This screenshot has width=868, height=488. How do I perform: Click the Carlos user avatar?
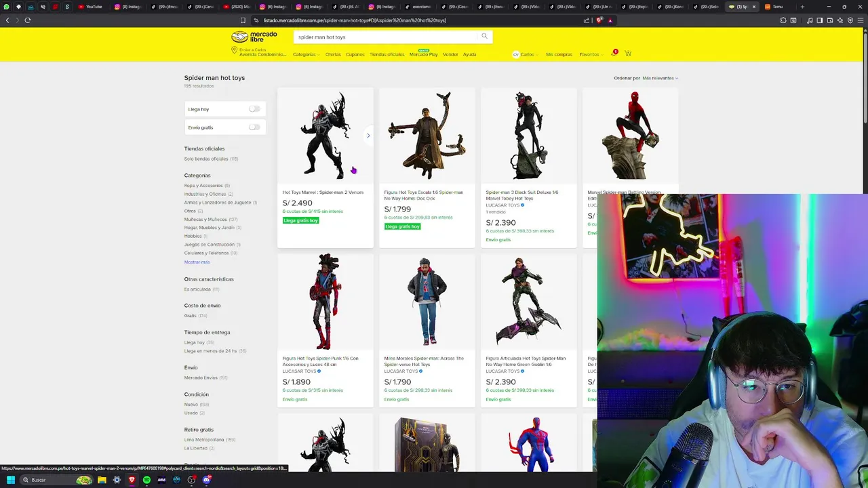pos(515,54)
